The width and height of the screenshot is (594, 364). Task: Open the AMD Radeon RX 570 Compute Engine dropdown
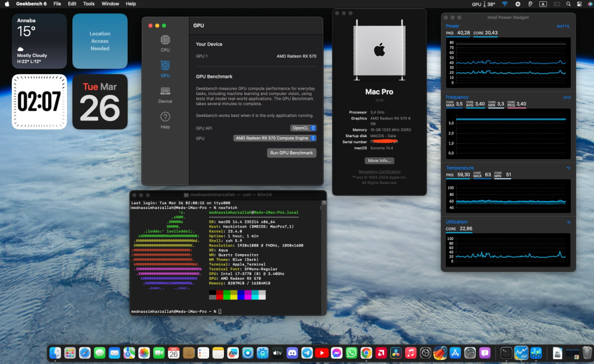coord(274,138)
